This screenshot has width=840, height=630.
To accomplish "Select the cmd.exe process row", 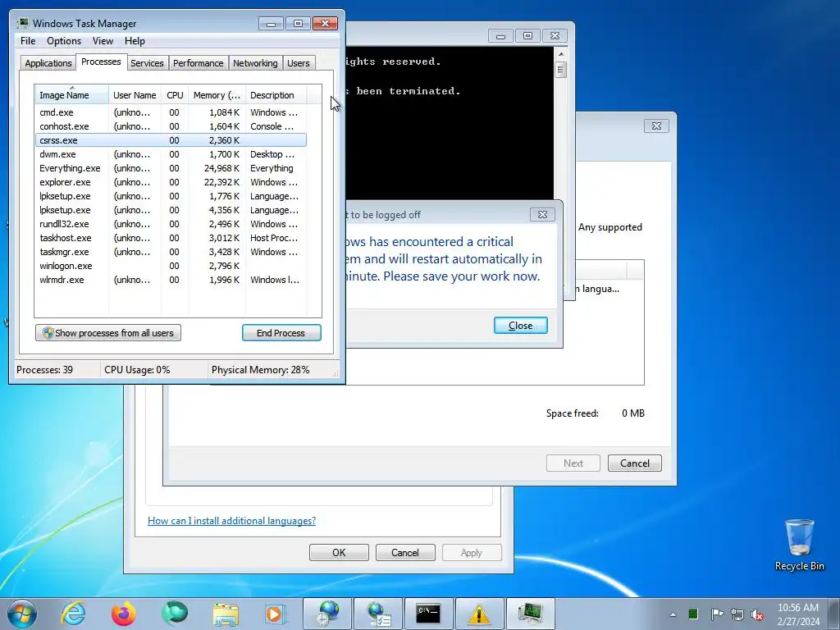I will [x=171, y=112].
